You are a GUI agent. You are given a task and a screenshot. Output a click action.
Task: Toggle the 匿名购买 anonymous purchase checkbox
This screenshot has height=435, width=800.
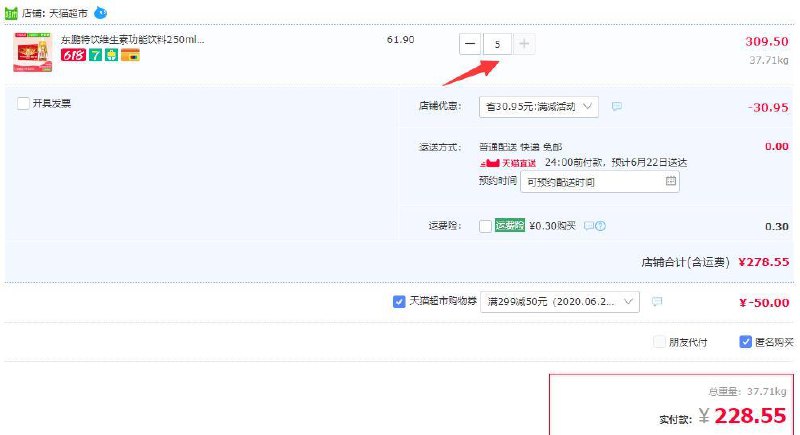point(745,342)
